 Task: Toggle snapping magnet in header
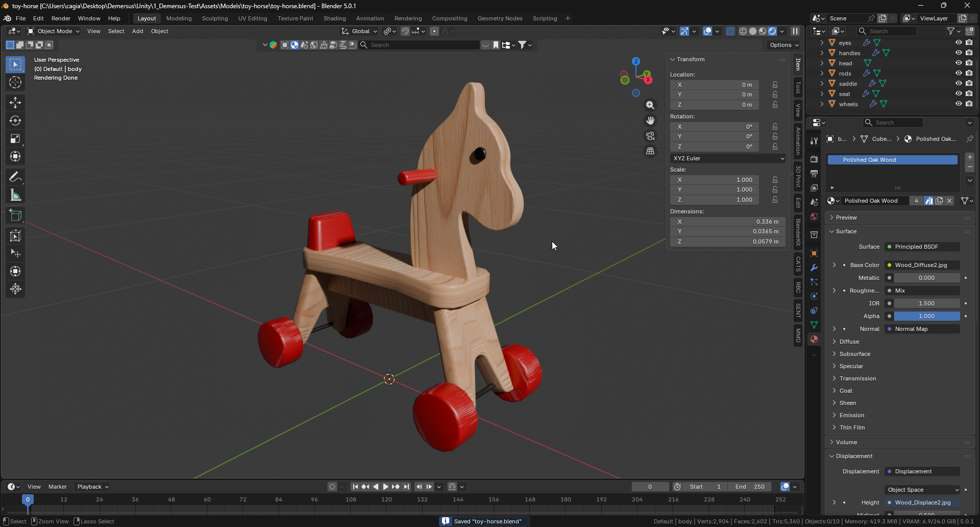point(405,31)
